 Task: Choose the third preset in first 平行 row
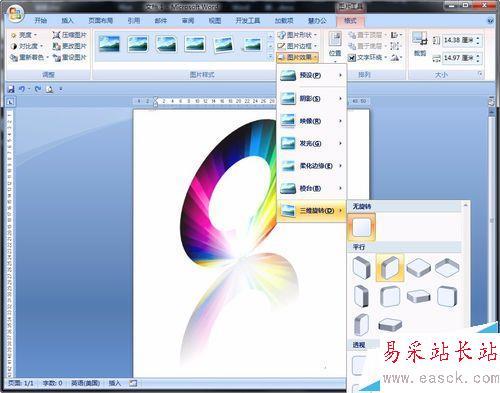click(419, 268)
